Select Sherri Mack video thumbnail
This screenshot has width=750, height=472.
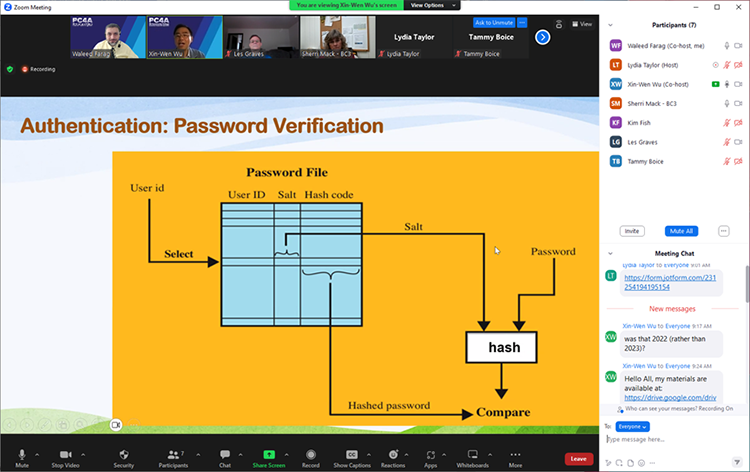point(338,37)
